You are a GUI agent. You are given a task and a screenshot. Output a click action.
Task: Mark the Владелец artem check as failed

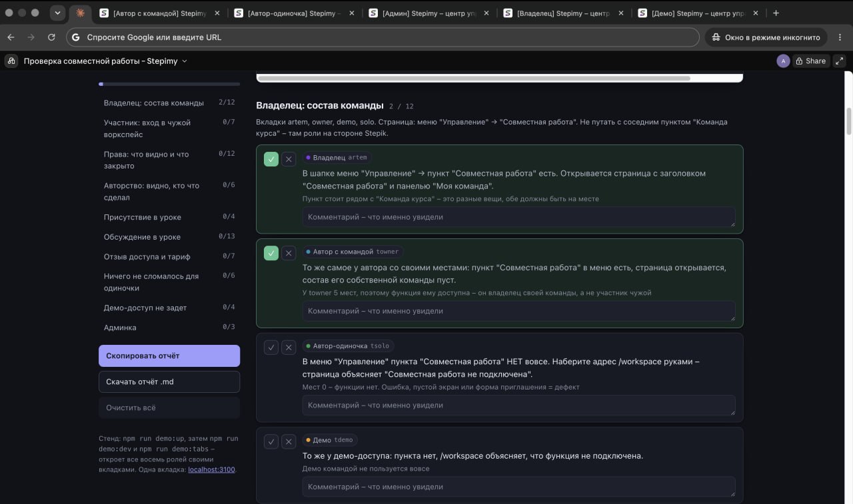tap(289, 159)
